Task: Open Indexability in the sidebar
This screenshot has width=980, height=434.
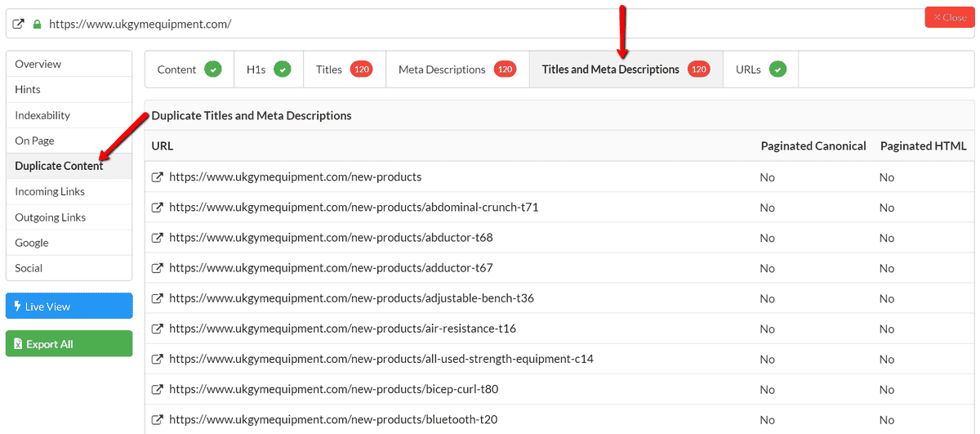Action: pos(69,115)
